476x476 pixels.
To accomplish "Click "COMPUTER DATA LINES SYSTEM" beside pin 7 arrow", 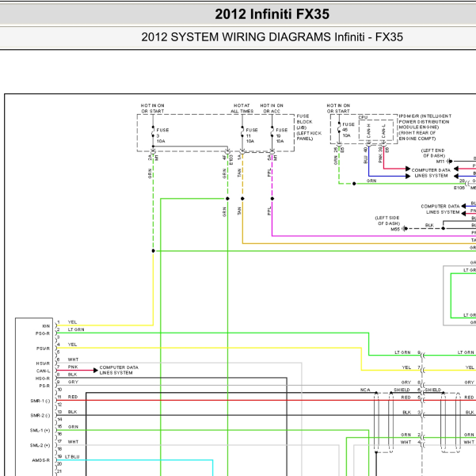I will pyautogui.click(x=119, y=370).
